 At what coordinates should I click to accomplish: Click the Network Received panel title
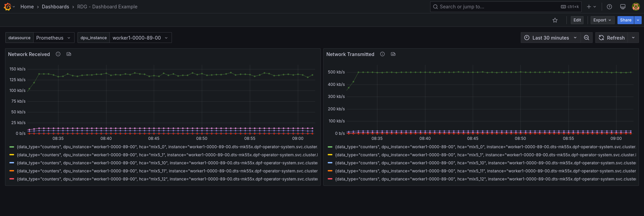tap(29, 54)
